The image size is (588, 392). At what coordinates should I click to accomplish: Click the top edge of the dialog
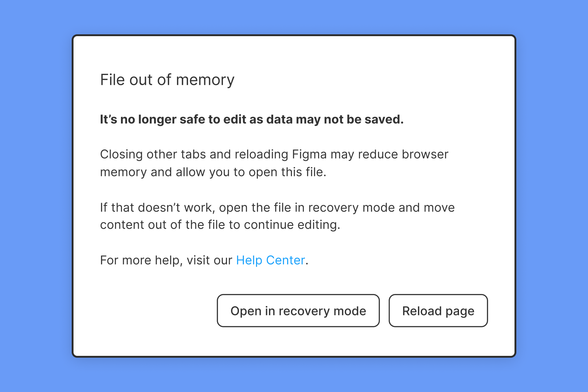click(x=294, y=36)
